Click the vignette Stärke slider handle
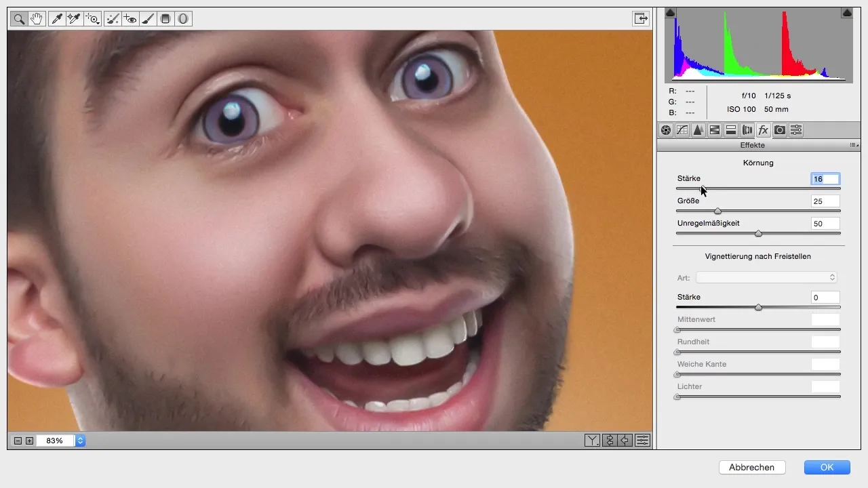The width and height of the screenshot is (868, 488). click(758, 307)
